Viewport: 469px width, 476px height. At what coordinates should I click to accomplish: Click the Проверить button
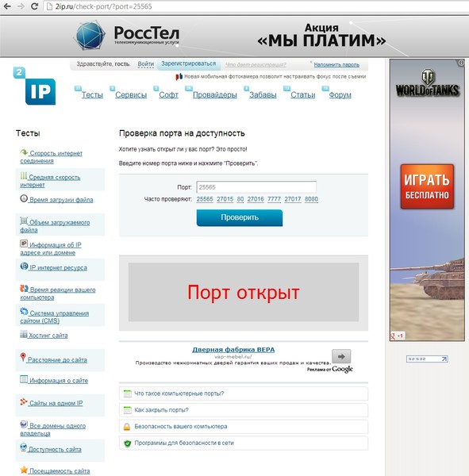coord(240,217)
